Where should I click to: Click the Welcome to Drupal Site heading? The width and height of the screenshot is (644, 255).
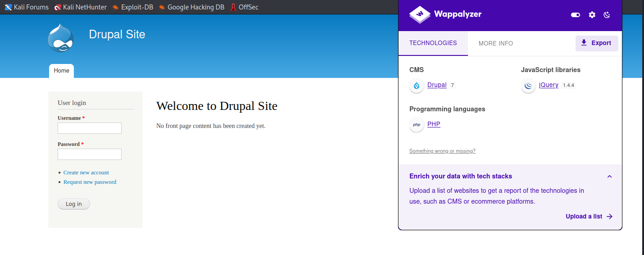[x=217, y=106]
